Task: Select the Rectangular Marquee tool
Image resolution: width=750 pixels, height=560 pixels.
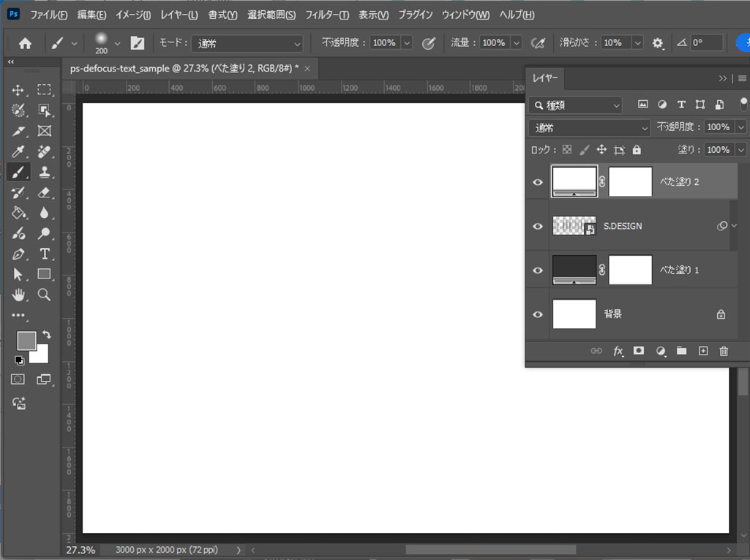Action: coord(44,90)
